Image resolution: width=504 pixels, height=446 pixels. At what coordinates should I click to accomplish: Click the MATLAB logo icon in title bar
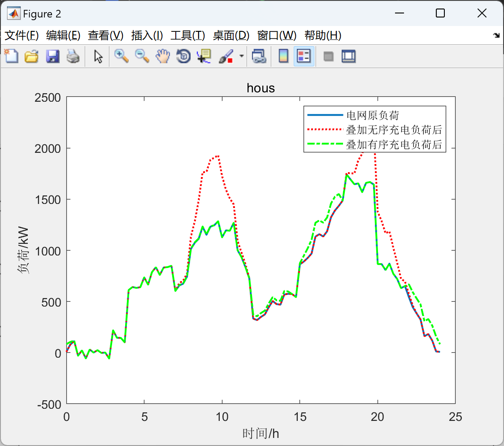click(x=14, y=13)
